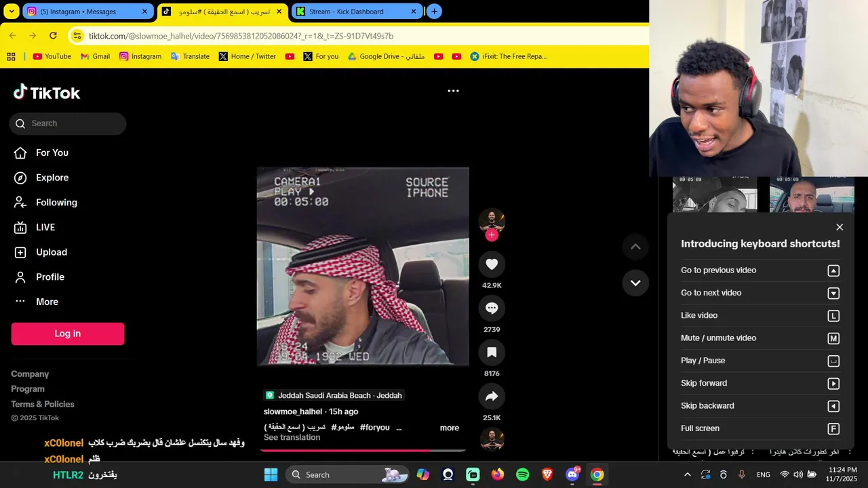Open the Gmail bookmark
Viewport: 868px width, 488px height.
(x=95, y=57)
